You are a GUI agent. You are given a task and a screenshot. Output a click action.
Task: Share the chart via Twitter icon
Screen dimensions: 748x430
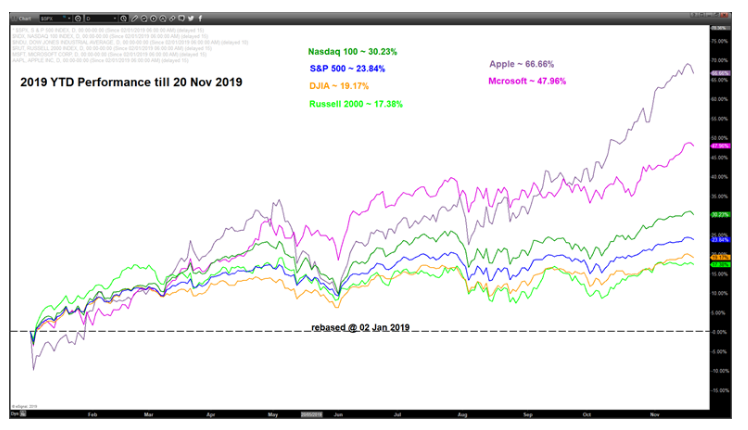(191, 19)
